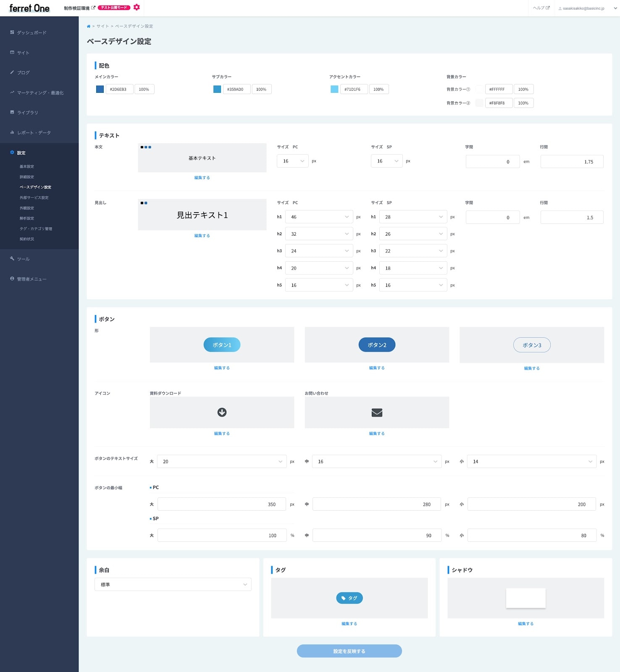Open レポート・データ in the sidebar
620x672 pixels.
[x=34, y=133]
